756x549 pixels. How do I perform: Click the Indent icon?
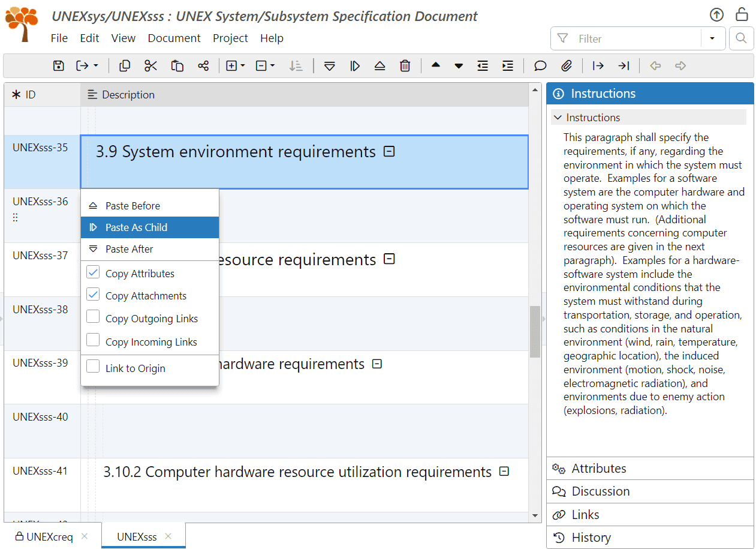pyautogui.click(x=508, y=66)
